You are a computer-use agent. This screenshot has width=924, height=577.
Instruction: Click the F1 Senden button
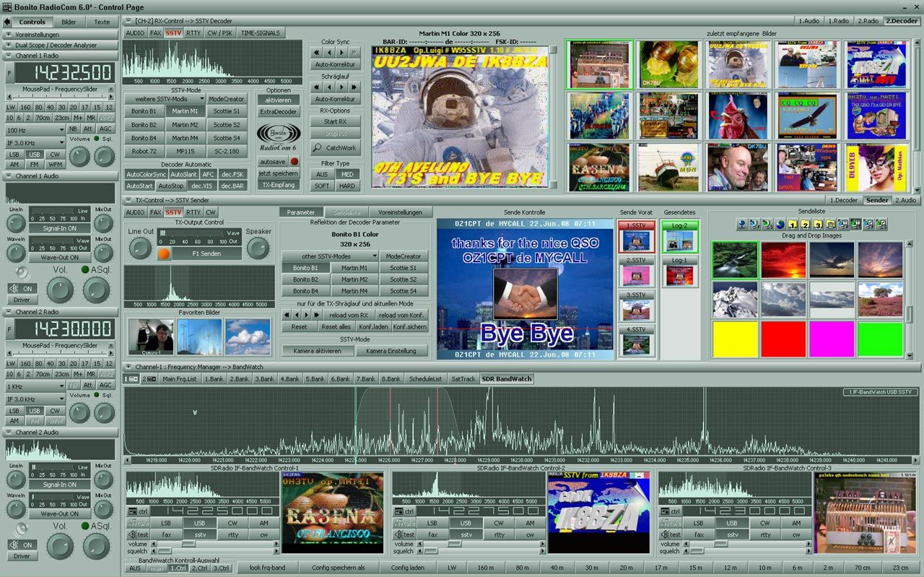[206, 253]
